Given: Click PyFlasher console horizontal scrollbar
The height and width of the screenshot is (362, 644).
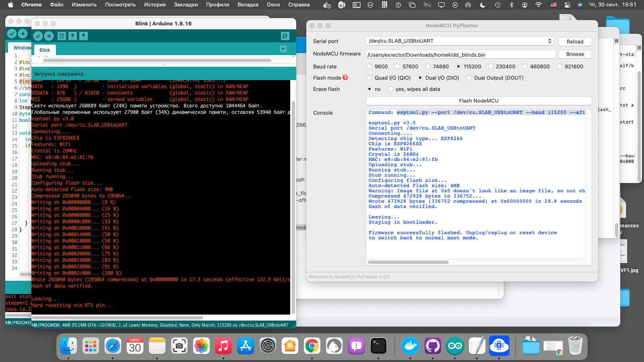Looking at the screenshot, I should click(x=408, y=262).
